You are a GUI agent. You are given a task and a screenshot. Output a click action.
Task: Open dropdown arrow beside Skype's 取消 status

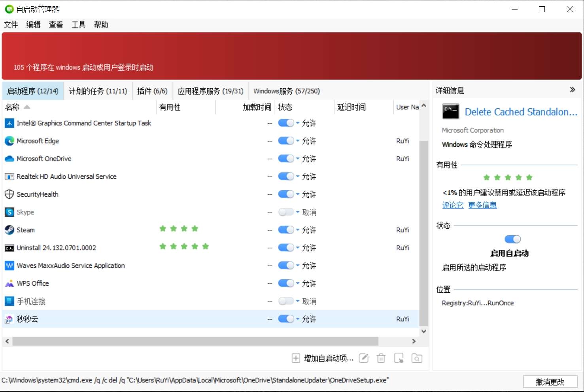point(298,212)
